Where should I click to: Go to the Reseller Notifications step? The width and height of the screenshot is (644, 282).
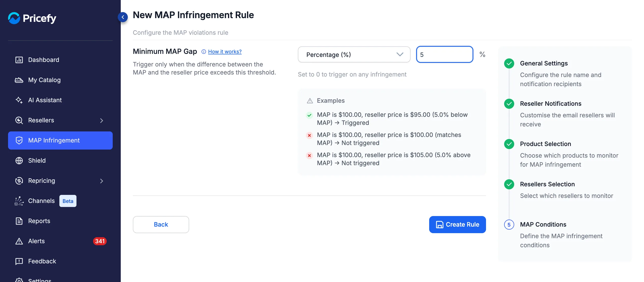tap(551, 104)
